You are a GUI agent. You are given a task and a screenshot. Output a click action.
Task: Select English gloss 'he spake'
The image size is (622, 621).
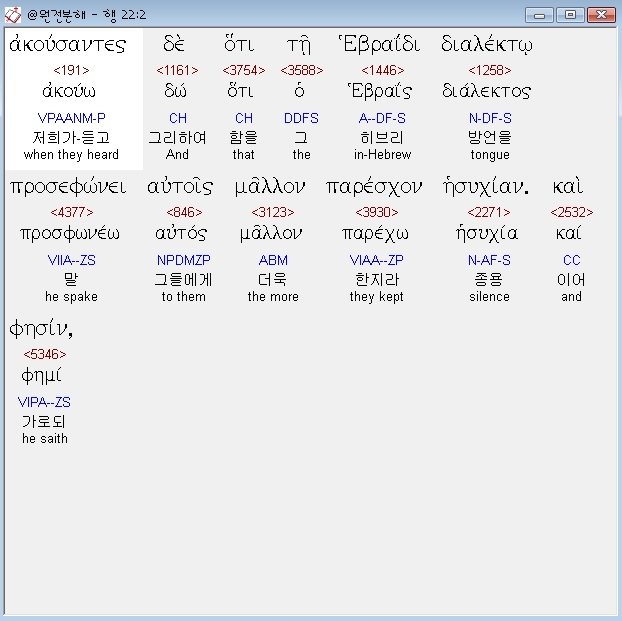pyautogui.click(x=71, y=296)
